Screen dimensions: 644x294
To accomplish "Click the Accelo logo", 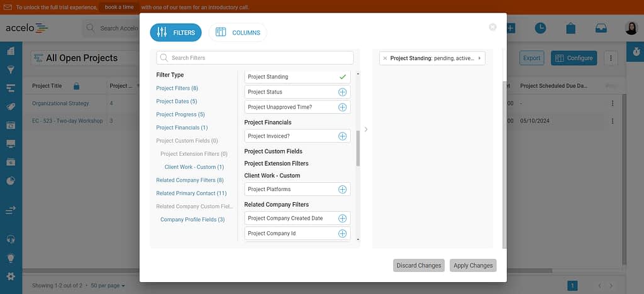I will tap(26, 28).
